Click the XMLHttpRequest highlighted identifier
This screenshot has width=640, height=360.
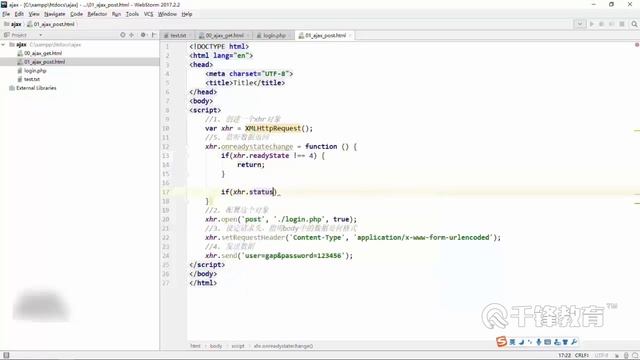(273, 128)
